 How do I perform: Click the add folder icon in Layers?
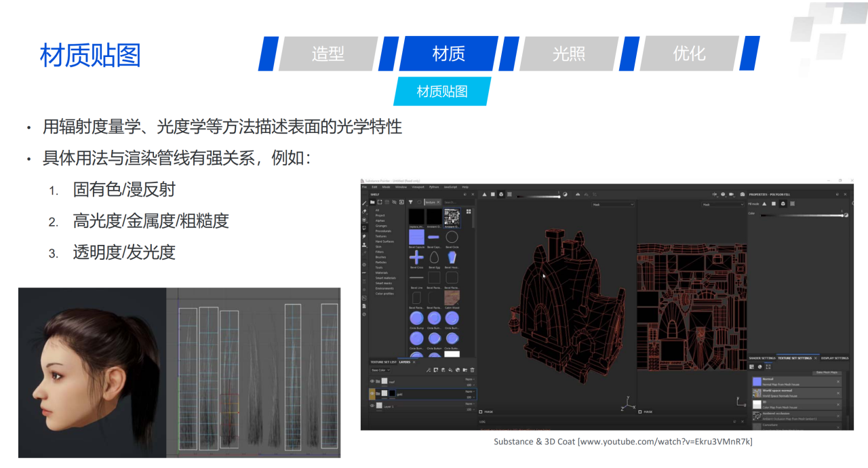[x=465, y=370]
